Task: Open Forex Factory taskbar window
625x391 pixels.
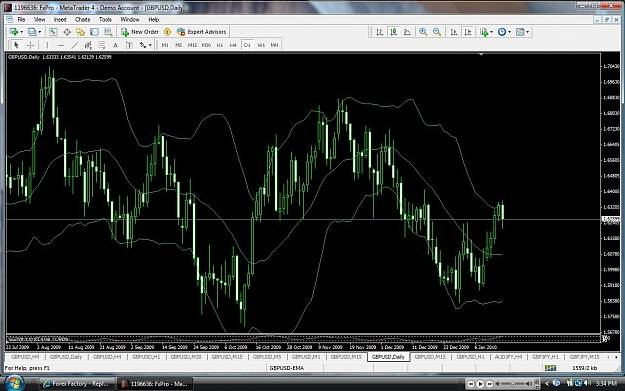Action: click(76, 384)
